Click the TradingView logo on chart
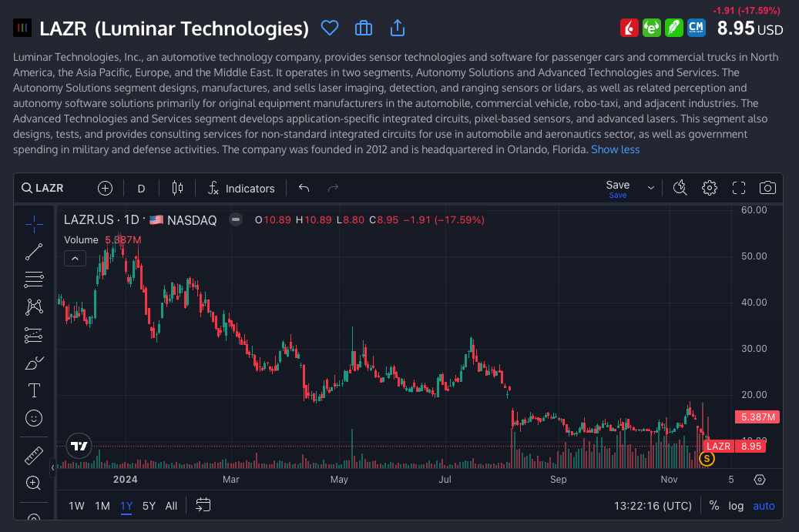This screenshot has width=799, height=532. coord(79,446)
